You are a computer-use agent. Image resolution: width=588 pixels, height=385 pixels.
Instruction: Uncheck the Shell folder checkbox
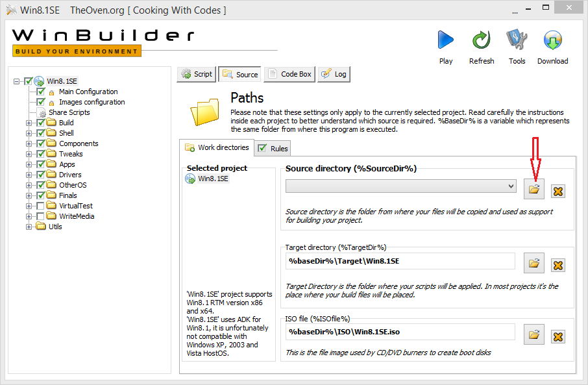pos(40,133)
